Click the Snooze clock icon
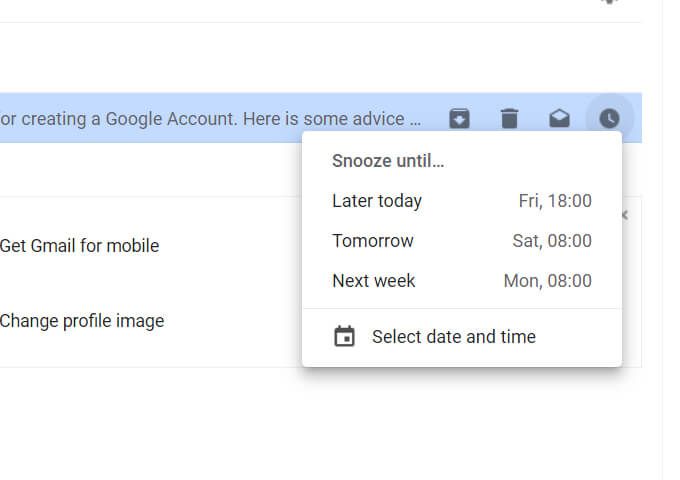 [609, 118]
